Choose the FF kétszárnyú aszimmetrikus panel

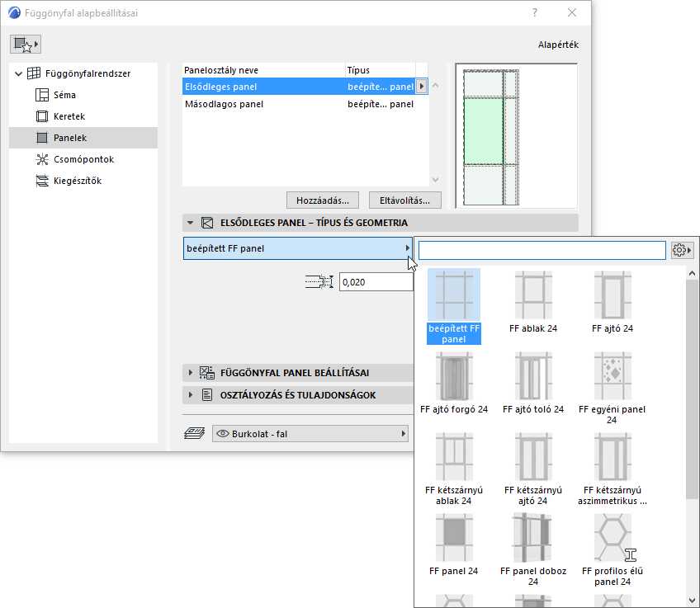click(x=612, y=469)
